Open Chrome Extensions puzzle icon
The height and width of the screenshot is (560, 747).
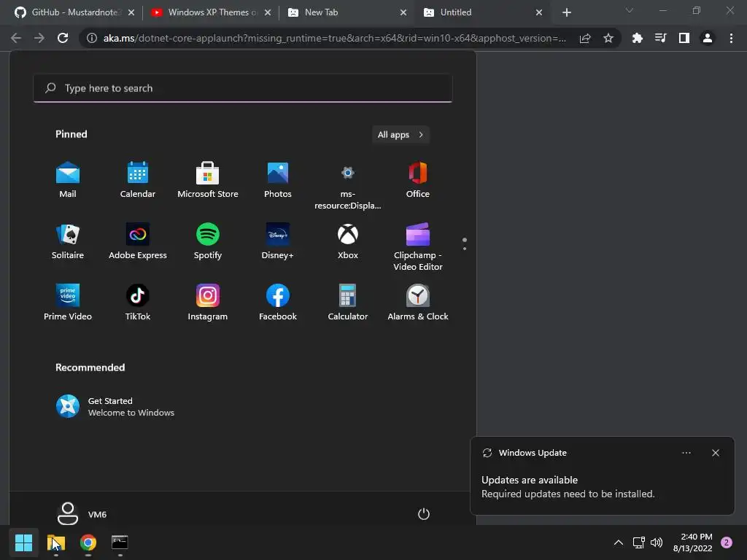tap(637, 38)
